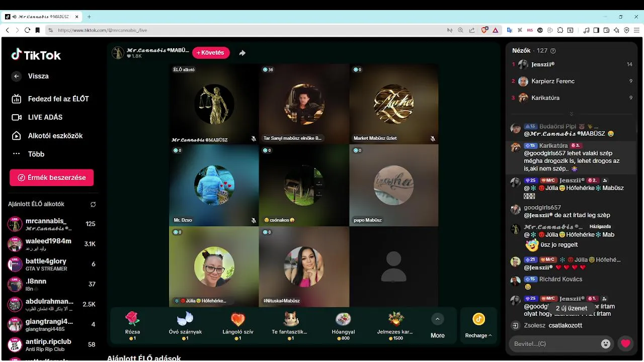Open the Több menu item
This screenshot has width=644, height=362.
28,154
